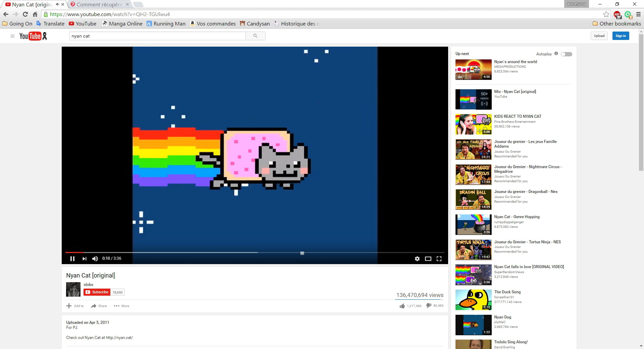Dislike the video thumbs down

point(429,305)
